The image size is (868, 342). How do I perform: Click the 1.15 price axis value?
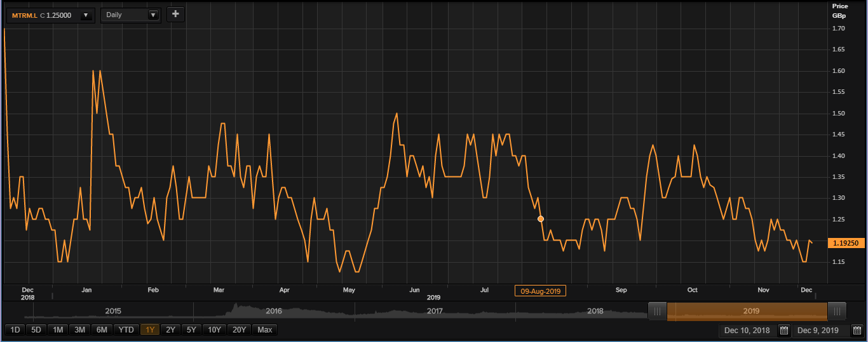838,262
